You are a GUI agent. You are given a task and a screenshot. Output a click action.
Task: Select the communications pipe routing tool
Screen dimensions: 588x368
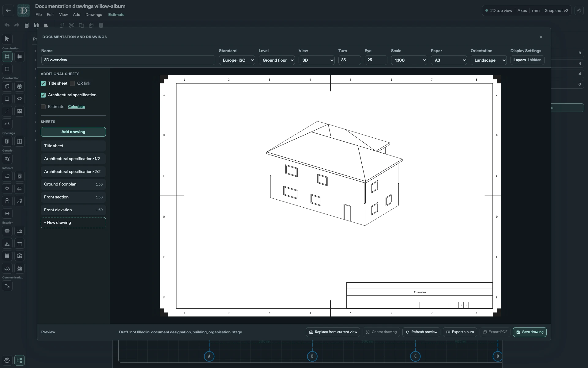(x=7, y=286)
